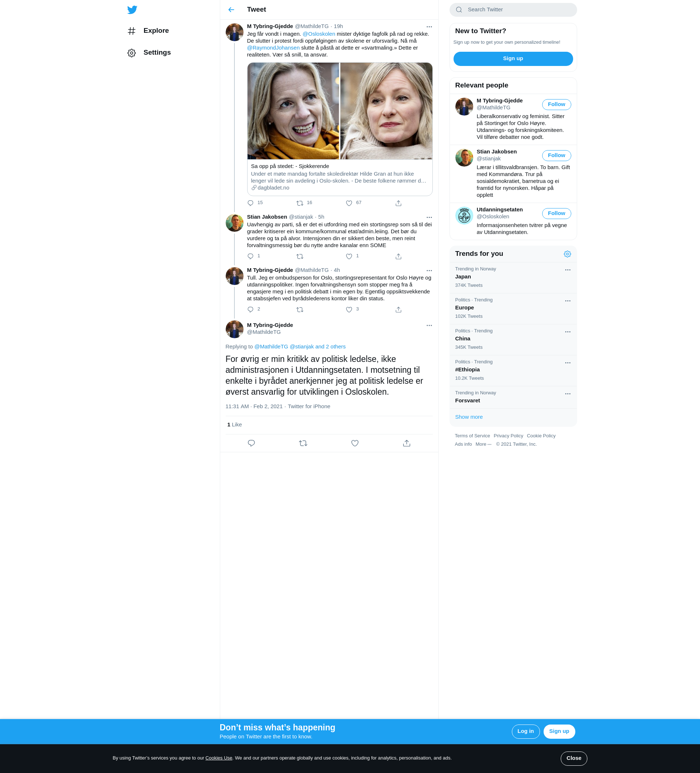
Task: Share Stian Jakobsen's tweet
Action: 398,257
